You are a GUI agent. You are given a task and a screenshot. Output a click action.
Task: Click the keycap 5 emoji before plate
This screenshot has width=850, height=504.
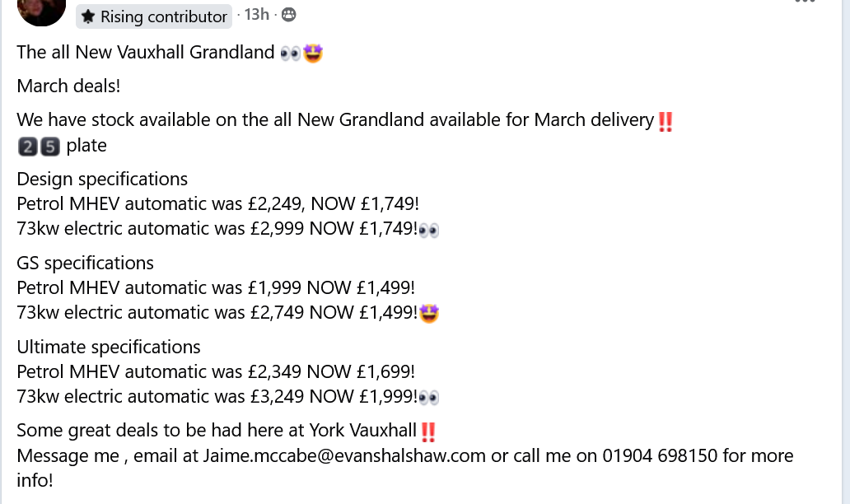click(49, 147)
